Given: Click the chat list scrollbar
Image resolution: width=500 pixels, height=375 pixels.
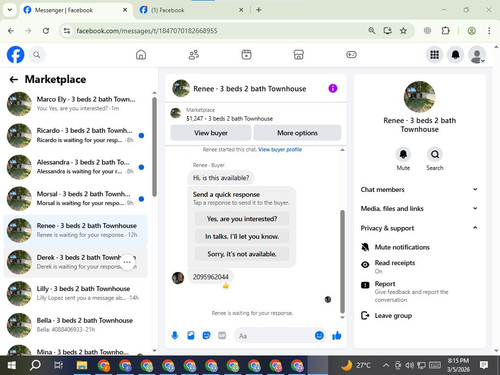Looking at the screenshot, I should [x=154, y=147].
